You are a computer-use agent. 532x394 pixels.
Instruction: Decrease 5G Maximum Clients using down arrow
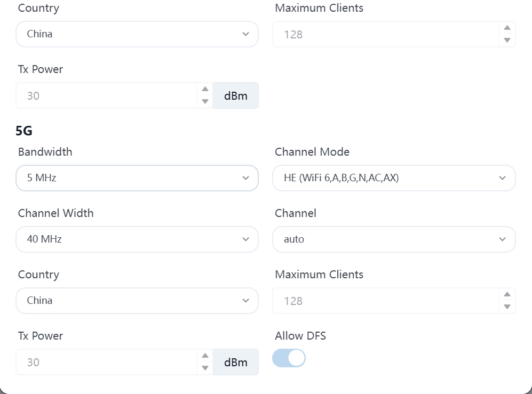click(x=507, y=307)
